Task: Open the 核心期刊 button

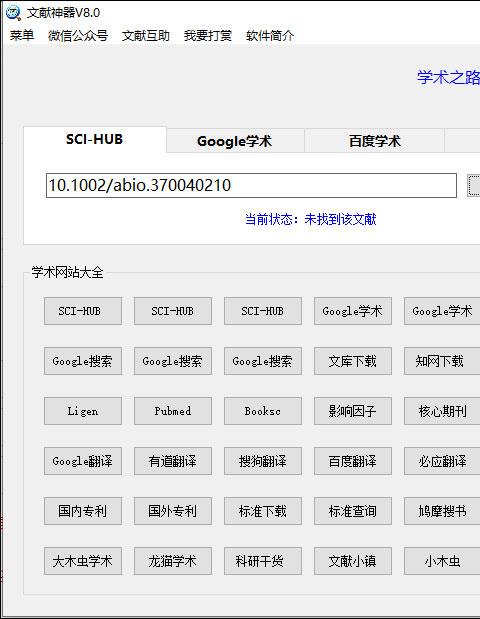Action: [x=442, y=411]
